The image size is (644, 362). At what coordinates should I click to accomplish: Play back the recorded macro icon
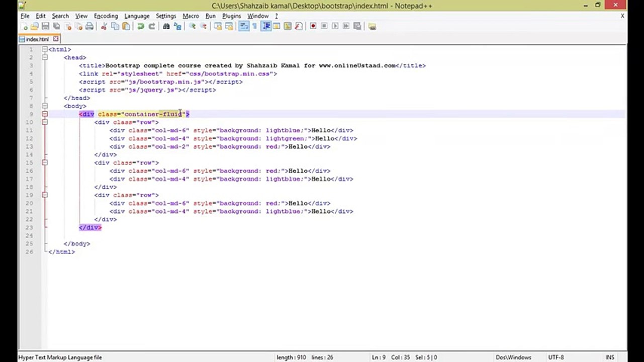point(335,26)
